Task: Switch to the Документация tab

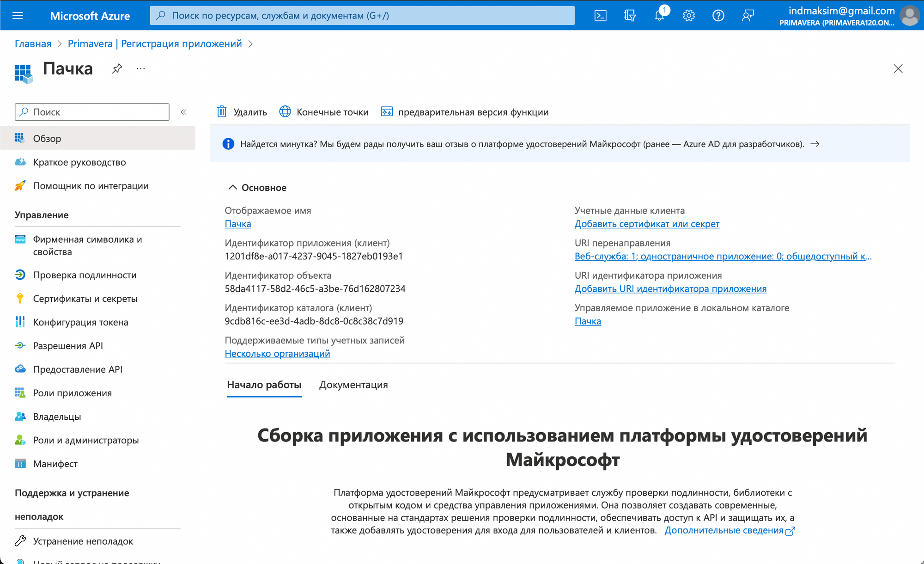Action: pos(353,385)
